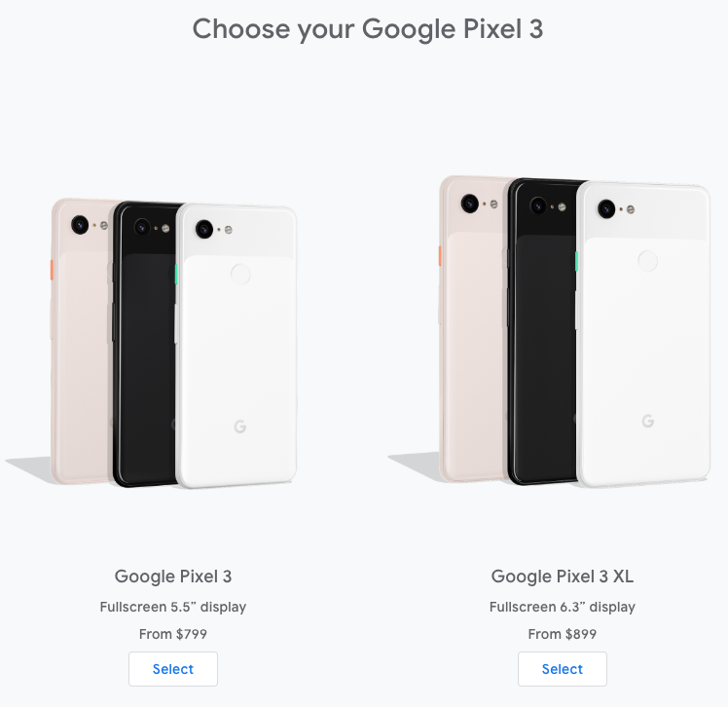
Task: Click the black Pixel 3 phone image
Action: point(144,344)
